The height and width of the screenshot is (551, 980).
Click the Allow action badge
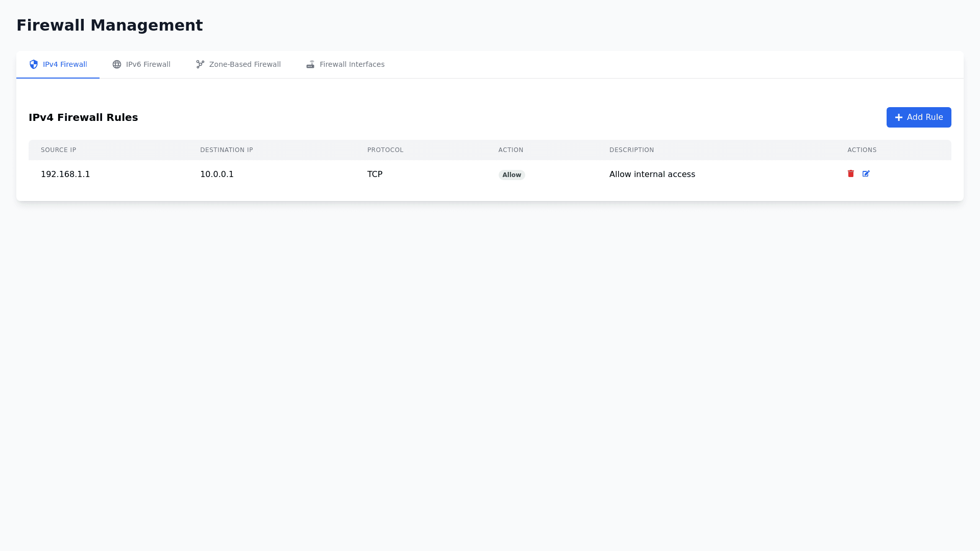pos(511,175)
